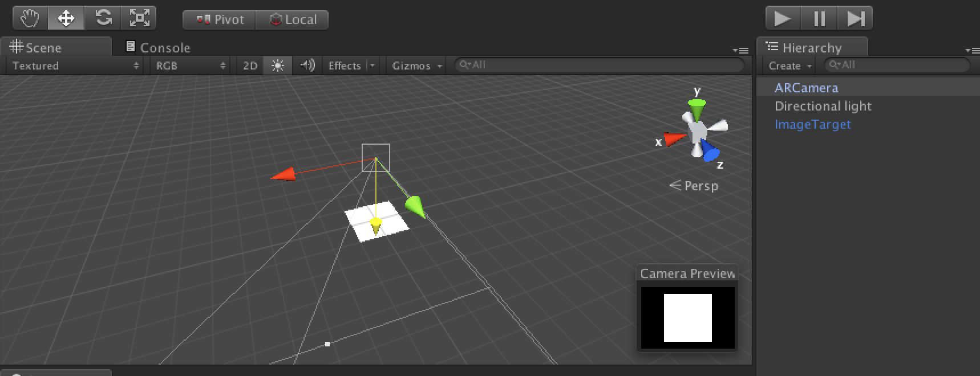
Task: Open the RGB render mode dropdown
Action: pos(191,66)
